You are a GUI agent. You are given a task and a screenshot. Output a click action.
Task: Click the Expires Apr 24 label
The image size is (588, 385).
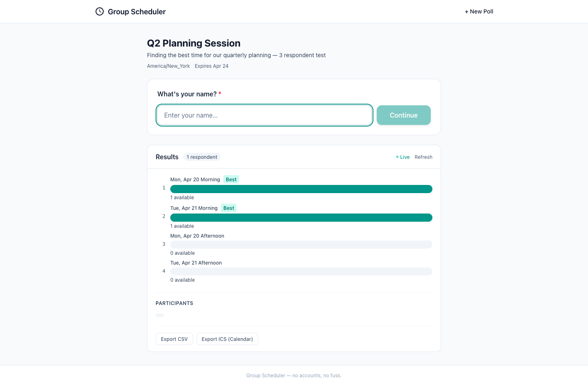212,66
